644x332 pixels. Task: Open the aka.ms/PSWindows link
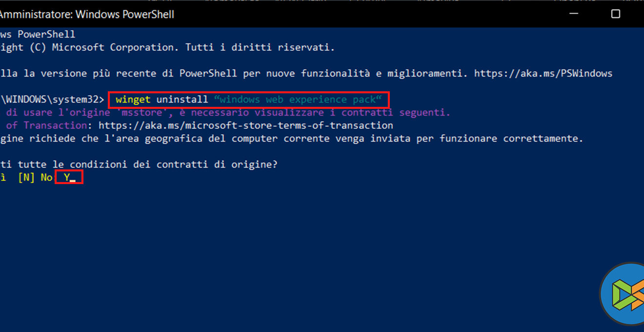tap(543, 74)
